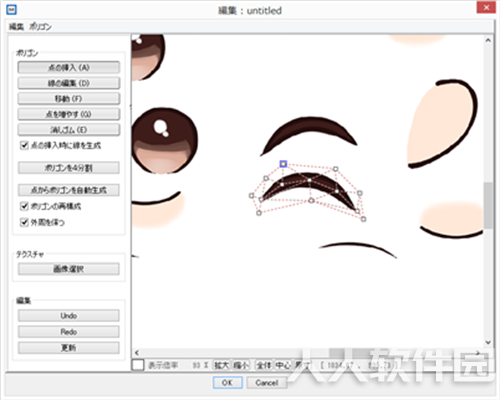The image size is (500, 400).
Task: Select the blue highlighted polygon vertex
Action: [x=283, y=164]
